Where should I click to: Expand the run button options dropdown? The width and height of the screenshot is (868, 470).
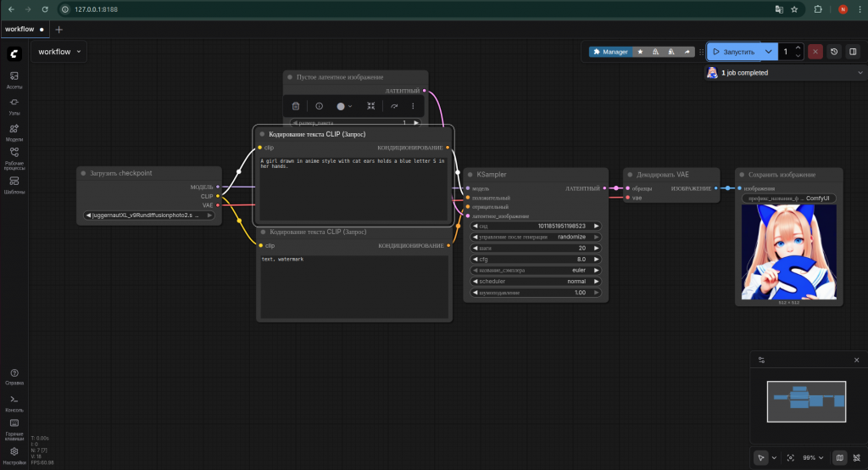tap(768, 52)
